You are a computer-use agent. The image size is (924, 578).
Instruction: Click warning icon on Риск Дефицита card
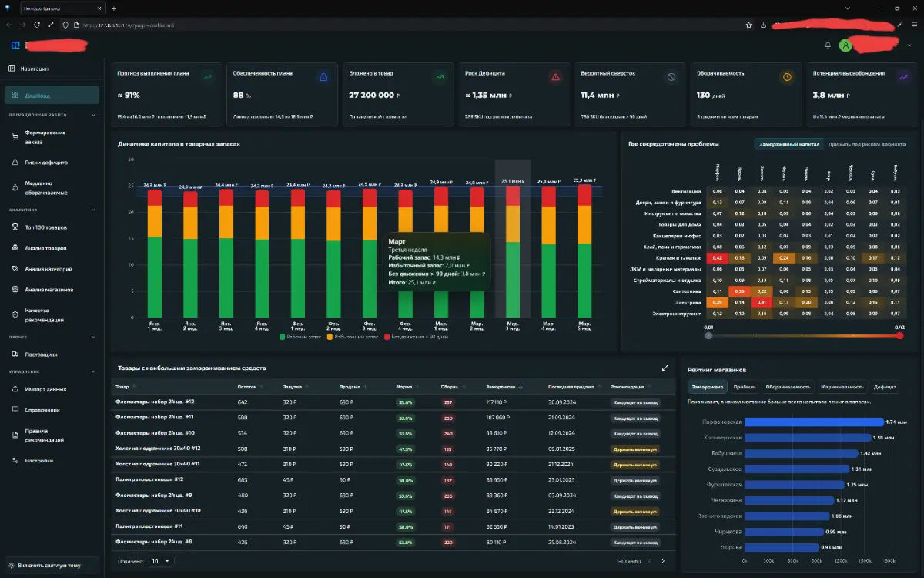click(555, 77)
